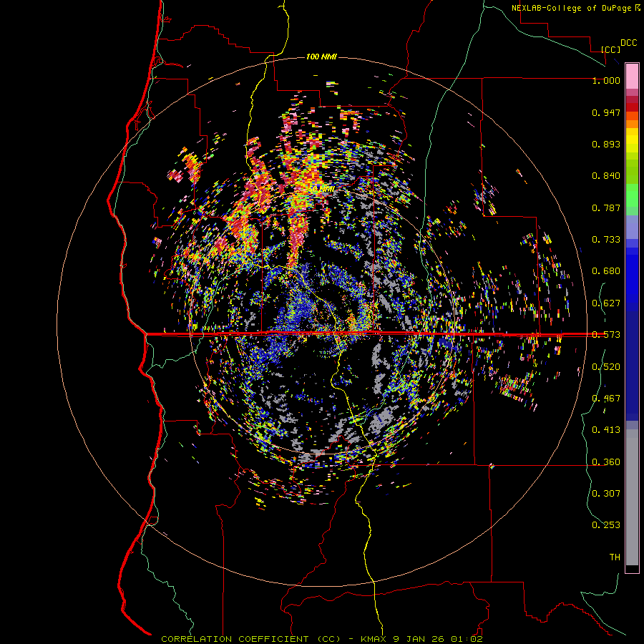644x644 pixels.
Task: Select the 0.680 scale value
Action: click(x=606, y=271)
